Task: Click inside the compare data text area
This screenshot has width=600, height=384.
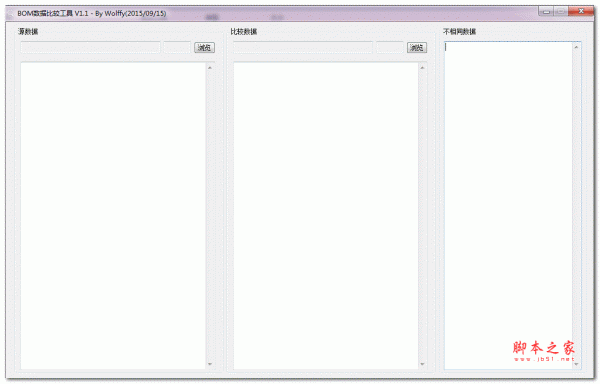Action: [326, 216]
